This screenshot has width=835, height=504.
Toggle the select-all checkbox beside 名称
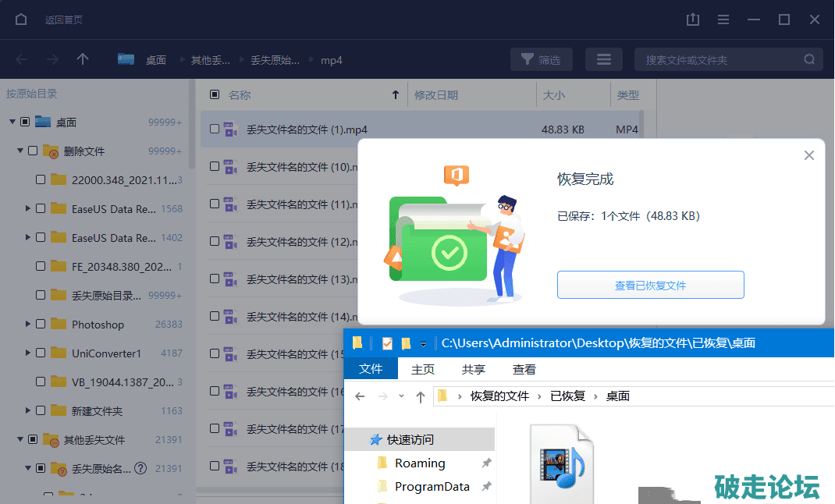[215, 95]
